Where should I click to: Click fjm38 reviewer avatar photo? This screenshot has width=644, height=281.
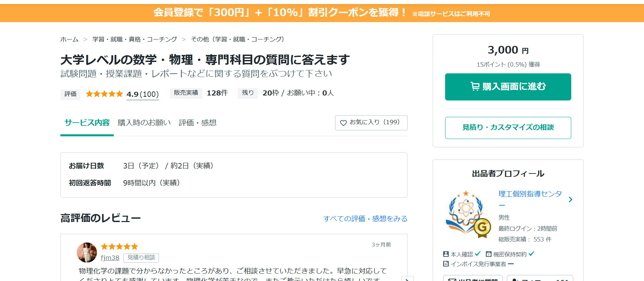pyautogui.click(x=87, y=253)
